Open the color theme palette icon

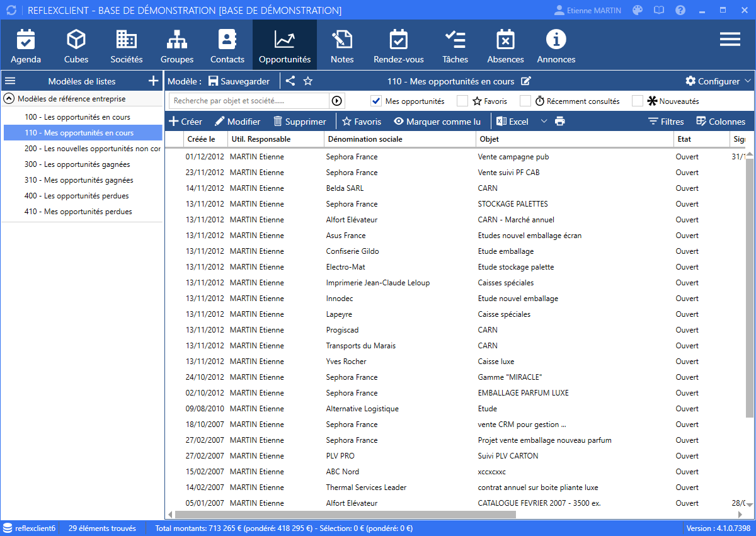[x=638, y=10]
